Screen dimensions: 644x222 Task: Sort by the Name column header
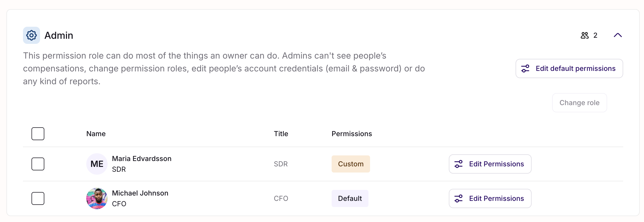pos(96,134)
